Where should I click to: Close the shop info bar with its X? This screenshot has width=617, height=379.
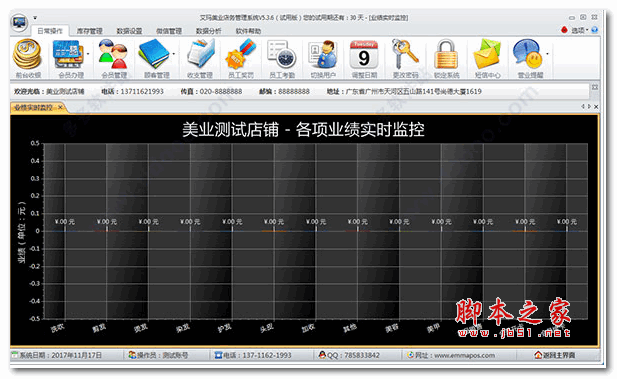(x=595, y=87)
